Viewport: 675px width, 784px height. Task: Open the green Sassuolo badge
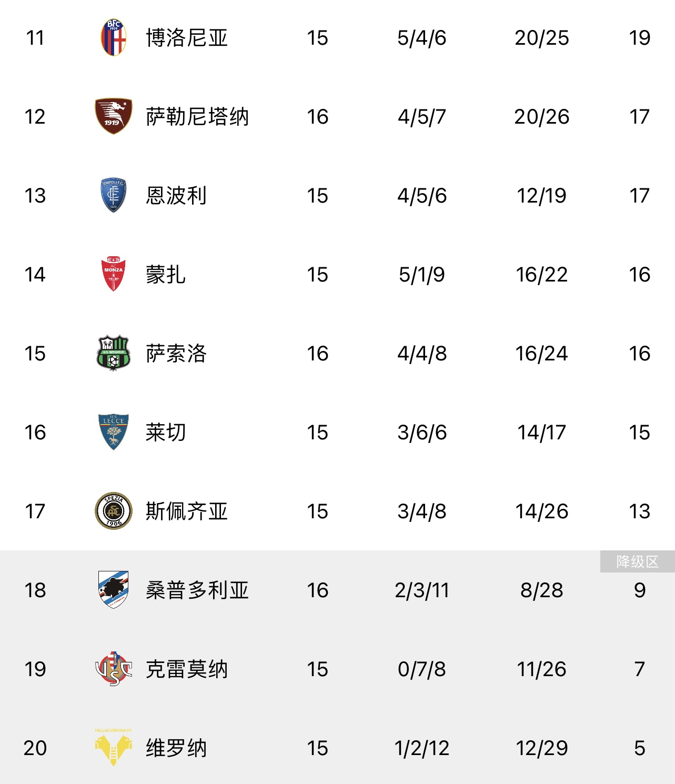tap(113, 353)
